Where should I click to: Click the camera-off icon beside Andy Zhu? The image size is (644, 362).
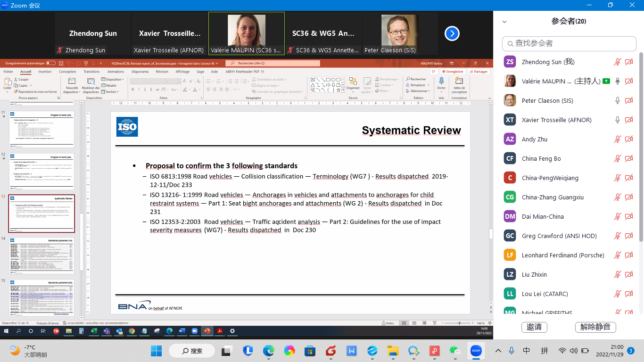click(629, 139)
